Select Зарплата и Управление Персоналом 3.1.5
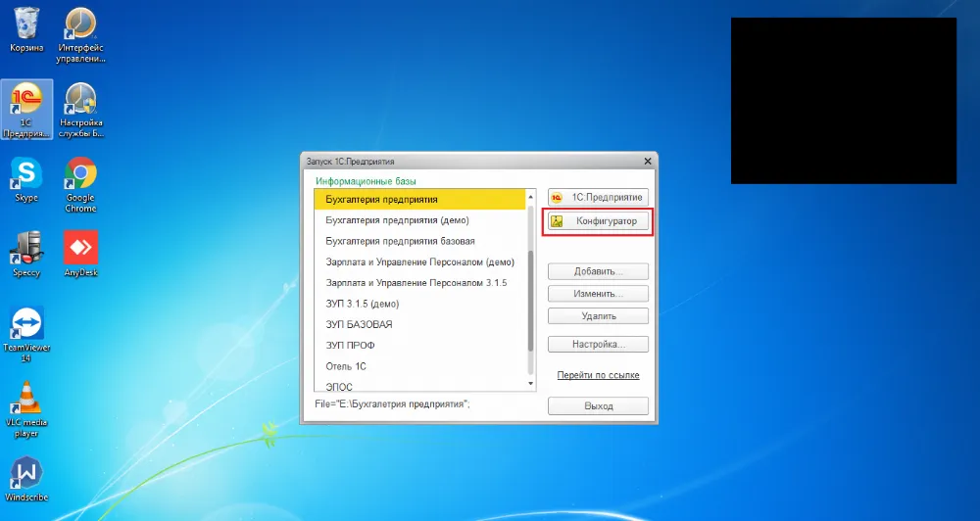Image resolution: width=980 pixels, height=521 pixels. click(x=420, y=282)
